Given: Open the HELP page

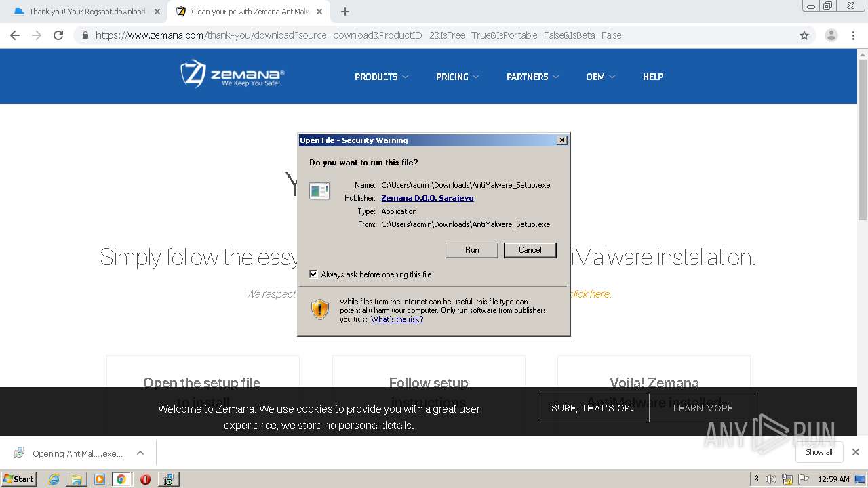Looking at the screenshot, I should 653,77.
